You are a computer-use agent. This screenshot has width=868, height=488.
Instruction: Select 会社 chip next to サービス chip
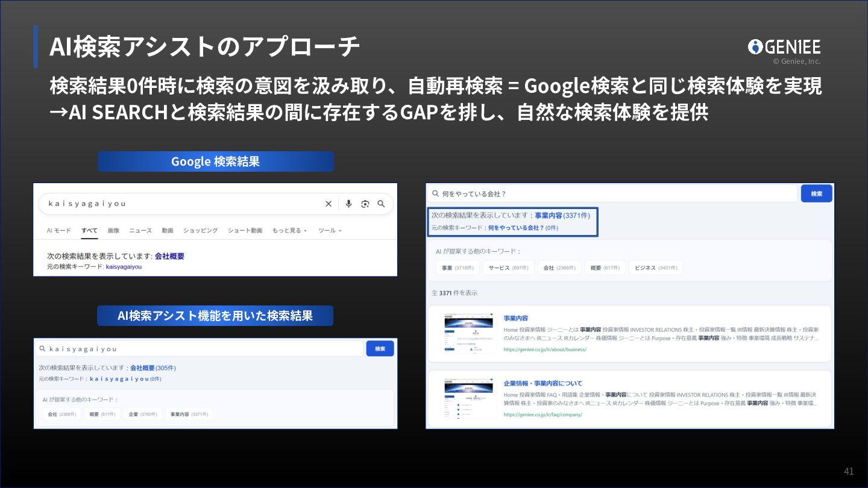point(559,267)
